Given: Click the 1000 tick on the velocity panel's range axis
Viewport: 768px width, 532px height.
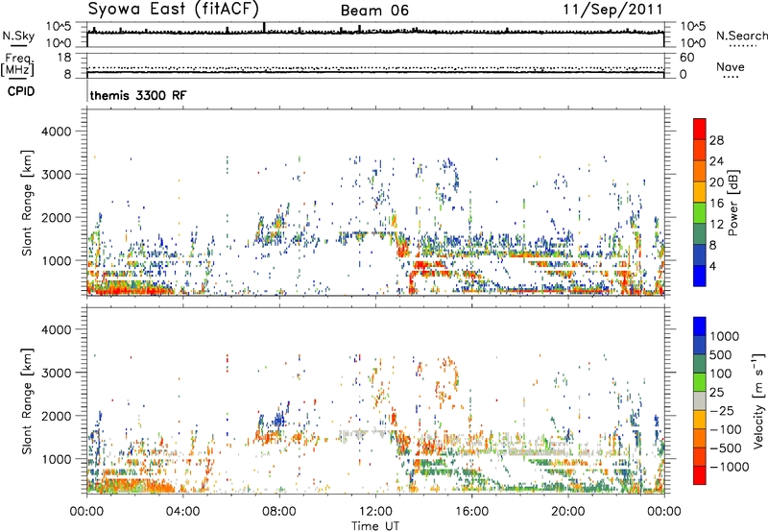Looking at the screenshot, I should (57, 460).
